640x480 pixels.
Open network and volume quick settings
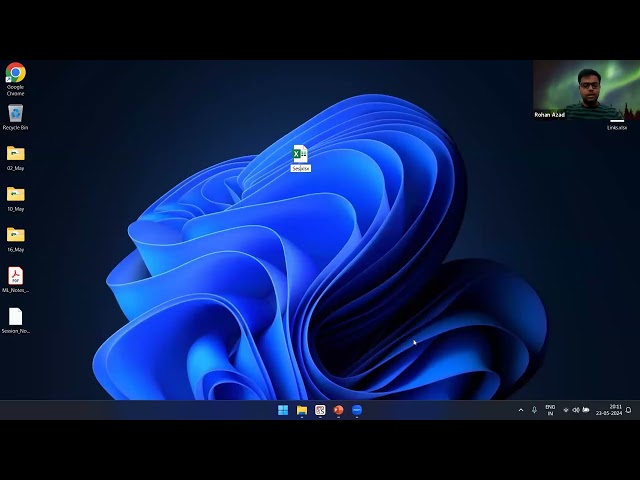pos(575,410)
